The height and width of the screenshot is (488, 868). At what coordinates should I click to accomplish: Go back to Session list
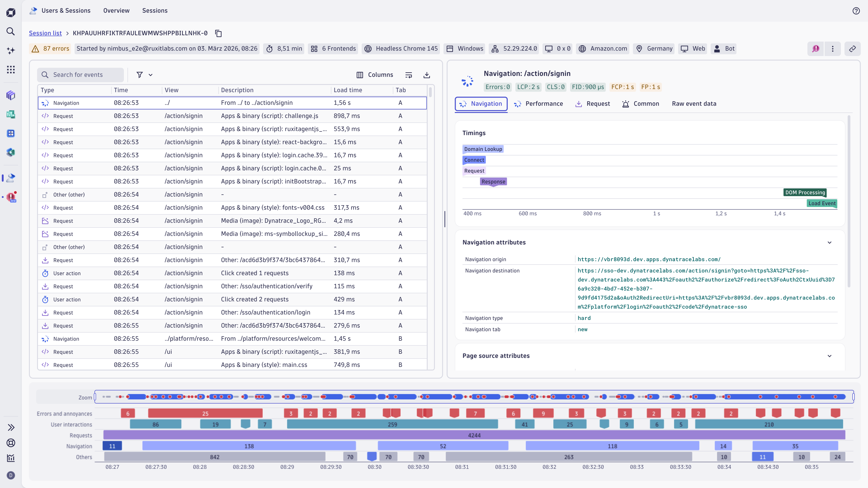45,33
